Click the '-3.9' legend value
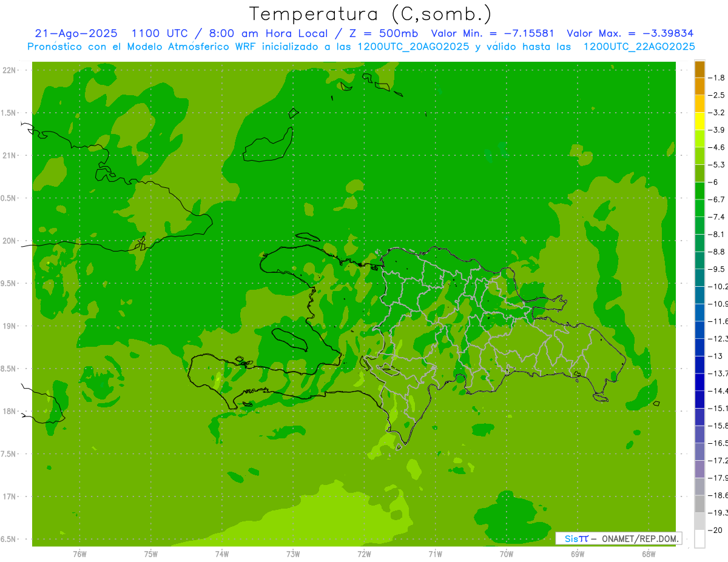Viewport: 728px width, 562px height. [717, 130]
